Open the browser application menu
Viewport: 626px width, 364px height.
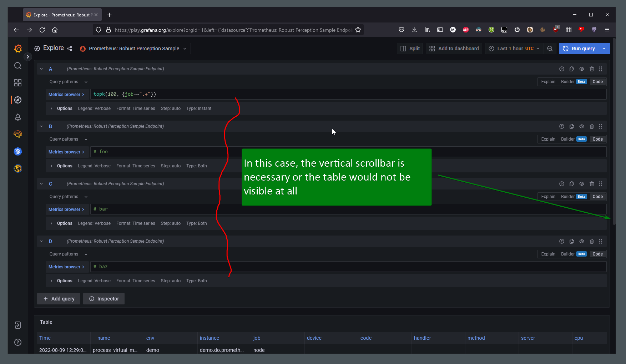coord(607,30)
